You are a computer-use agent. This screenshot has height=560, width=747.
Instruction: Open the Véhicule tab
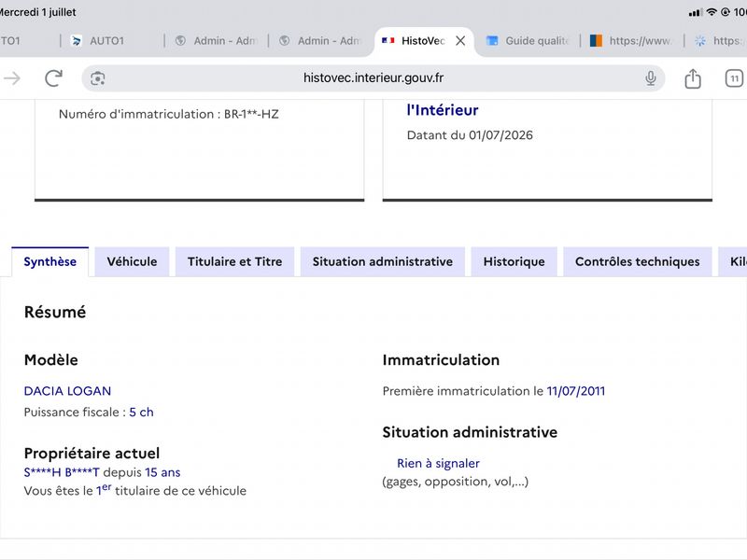point(132,261)
